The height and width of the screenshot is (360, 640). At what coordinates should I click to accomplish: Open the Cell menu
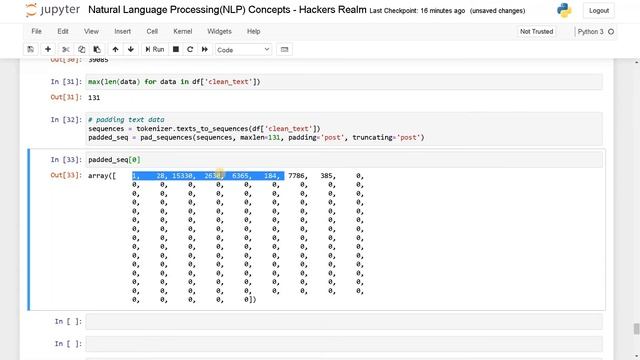(152, 31)
